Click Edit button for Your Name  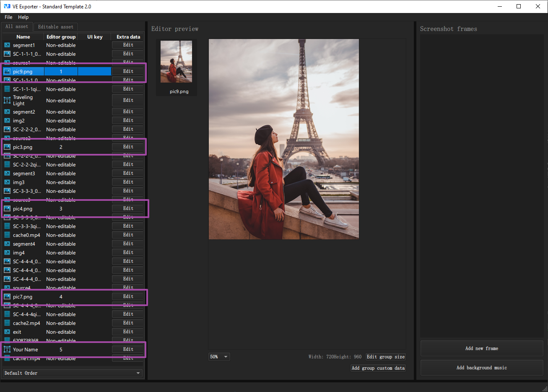click(128, 349)
